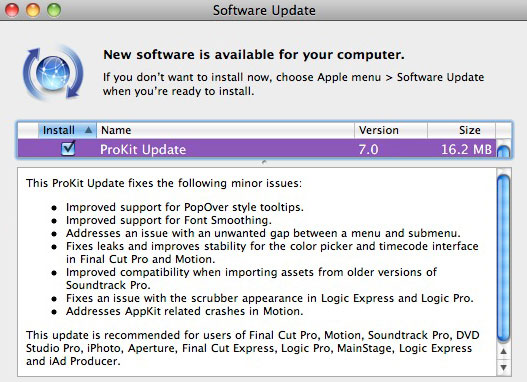Click the 16.2 MB size value
The width and height of the screenshot is (527, 382).
point(467,150)
